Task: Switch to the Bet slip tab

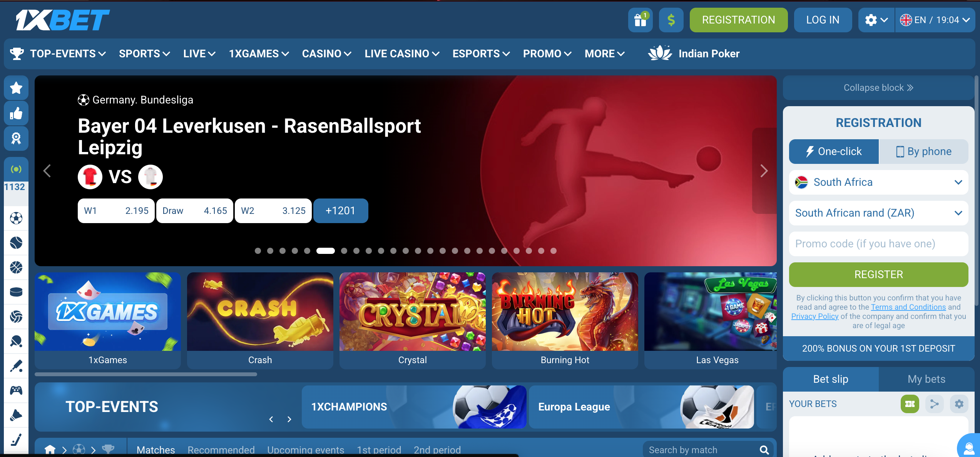Action: click(831, 379)
